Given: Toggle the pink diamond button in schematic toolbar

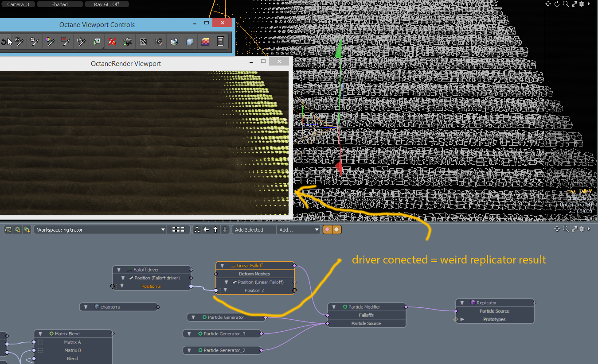Looking at the screenshot, I should pos(328,229).
